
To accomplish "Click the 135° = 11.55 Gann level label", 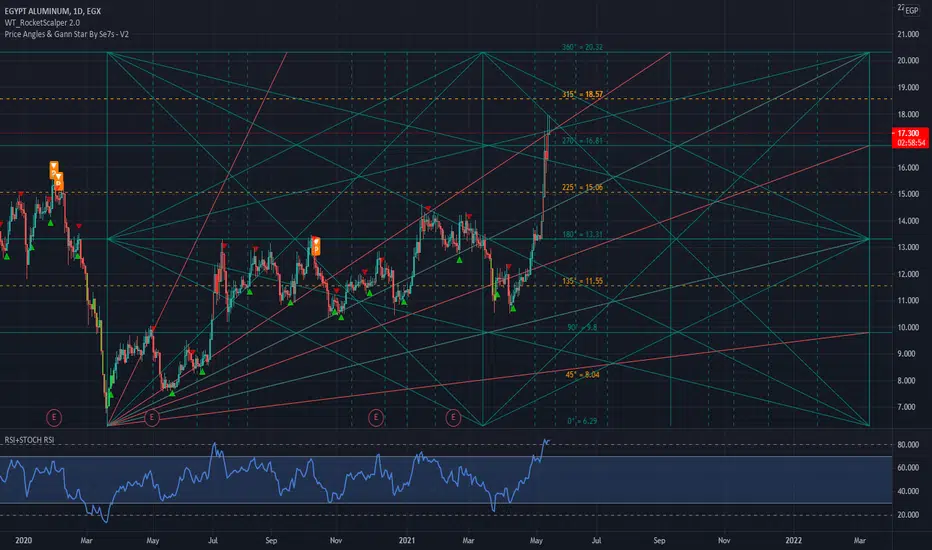I will 582,281.
